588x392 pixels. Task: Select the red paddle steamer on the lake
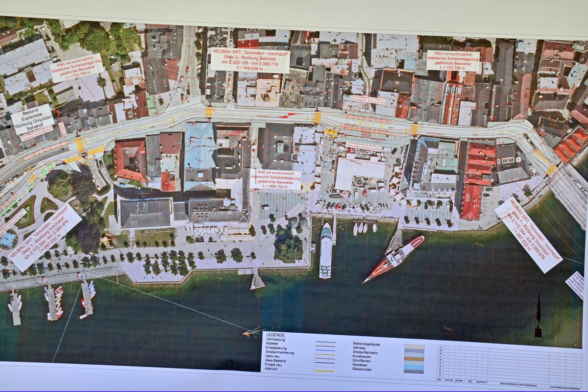(x=394, y=259)
